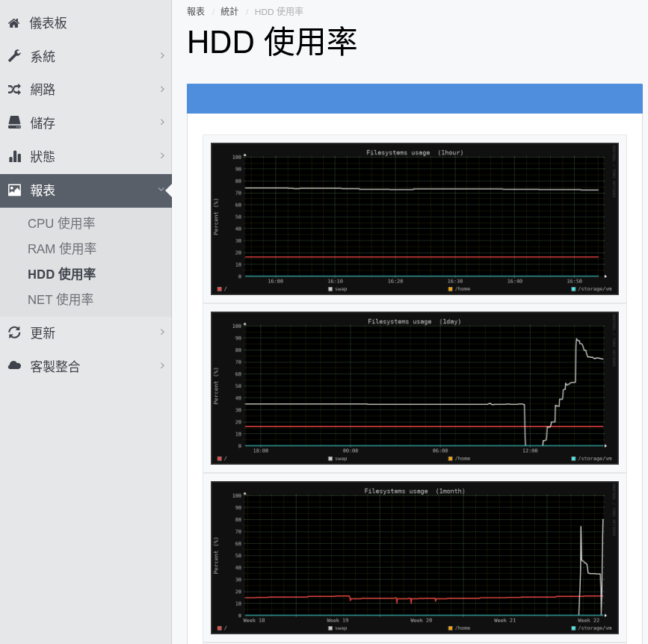
Task: Click the wrench icon for 系統
Action: [14, 56]
